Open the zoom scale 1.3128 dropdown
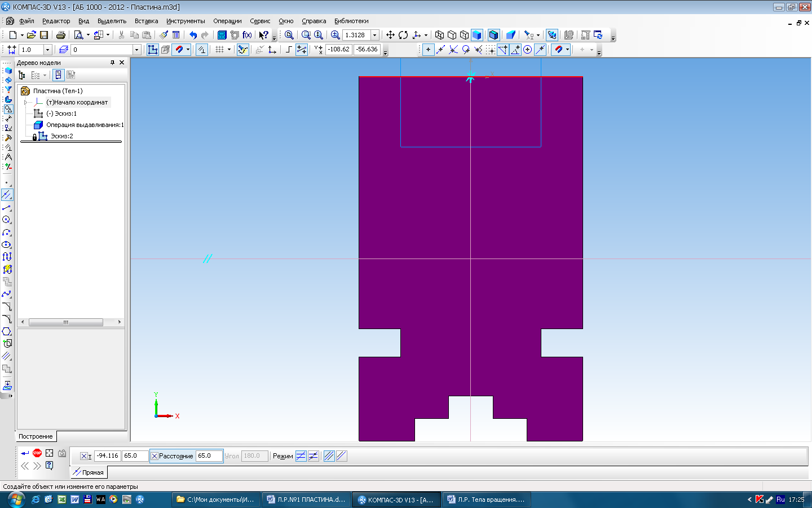812x508 pixels. [374, 35]
